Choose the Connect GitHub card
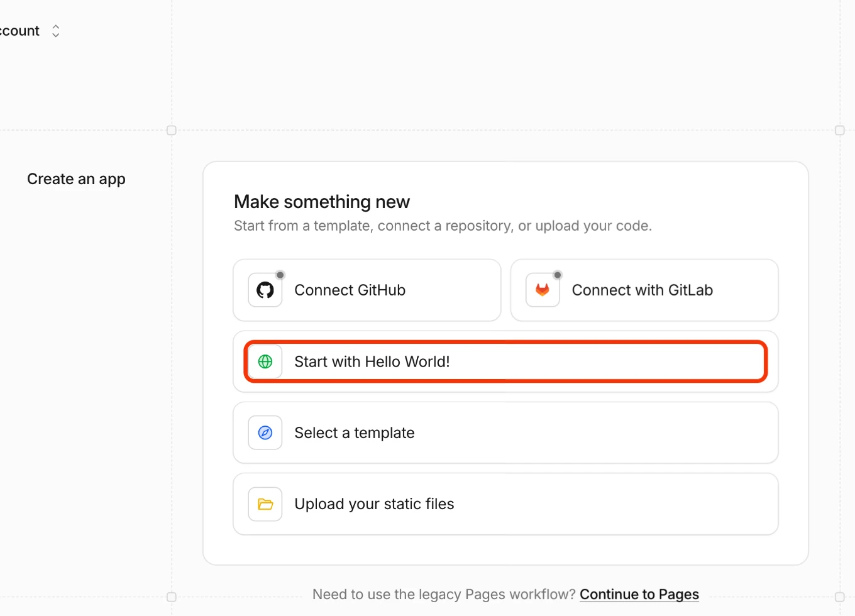The image size is (855, 616). click(367, 290)
